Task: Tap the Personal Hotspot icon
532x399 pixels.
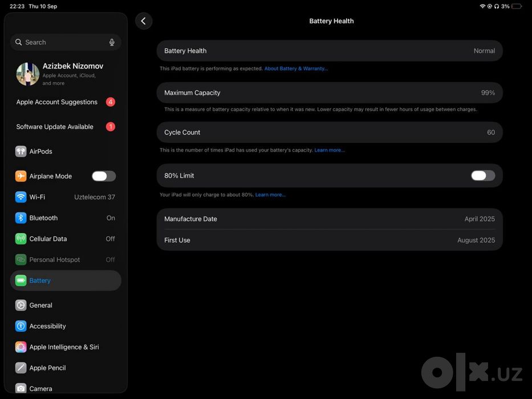Action: 21,259
